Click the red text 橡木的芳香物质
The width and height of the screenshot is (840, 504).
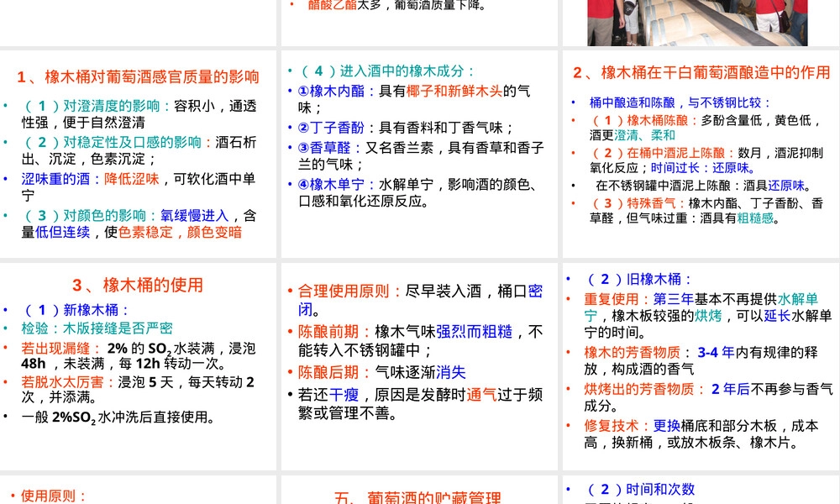point(633,353)
